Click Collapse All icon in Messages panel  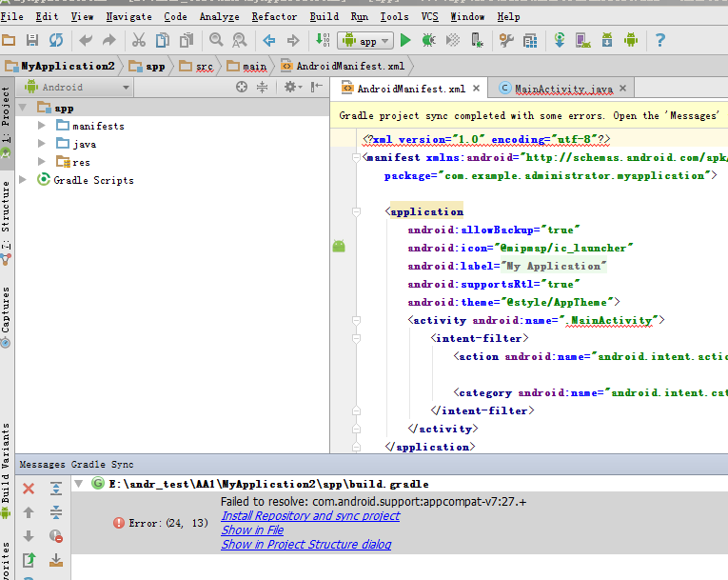pyautogui.click(x=56, y=512)
